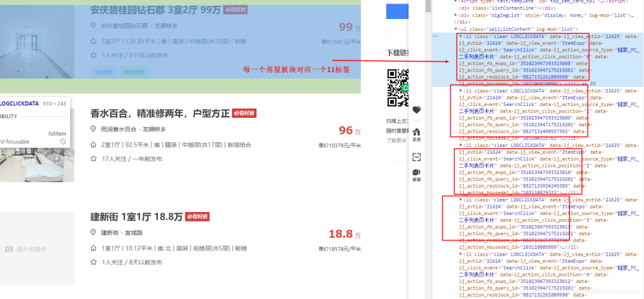Image resolution: width=644 pixels, height=299 pixels.
Task: Click location pin icon beside 雨润香水百合
Action: click(93, 129)
